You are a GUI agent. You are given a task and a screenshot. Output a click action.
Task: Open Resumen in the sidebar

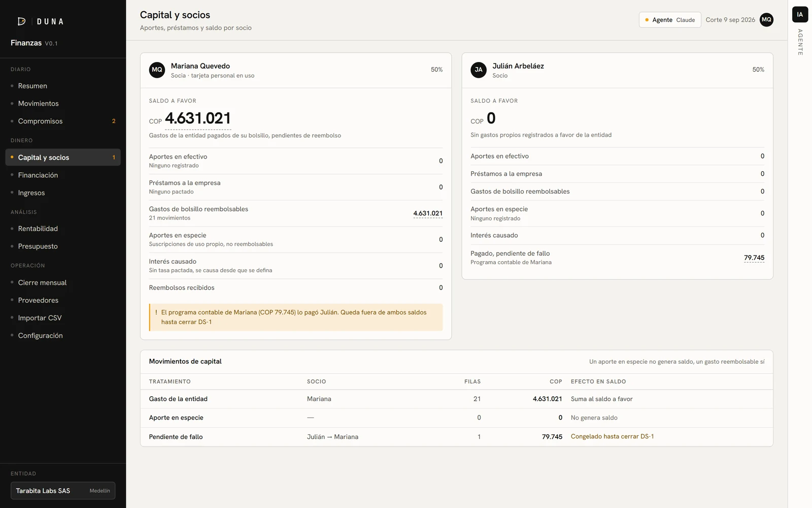coord(63,86)
